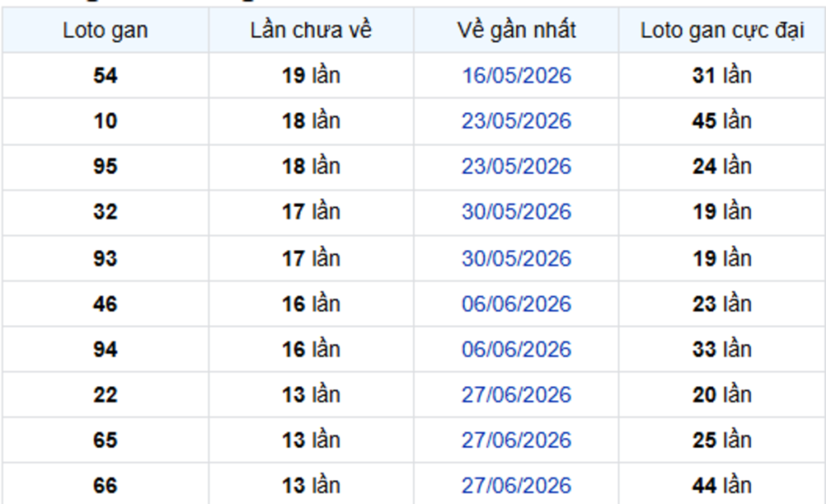Viewport: 826px width, 504px height.
Task: Click the '25 lần' maximum gan value
Action: tap(722, 439)
